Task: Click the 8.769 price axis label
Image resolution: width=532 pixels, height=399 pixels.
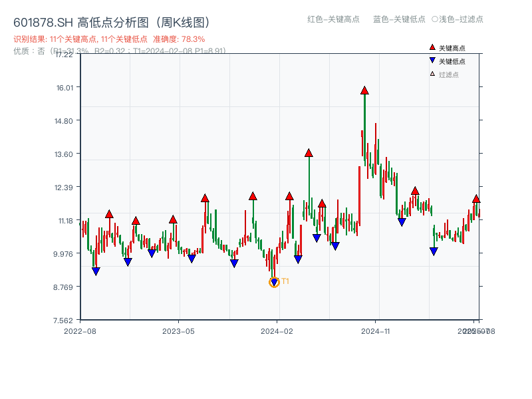Action: (63, 287)
